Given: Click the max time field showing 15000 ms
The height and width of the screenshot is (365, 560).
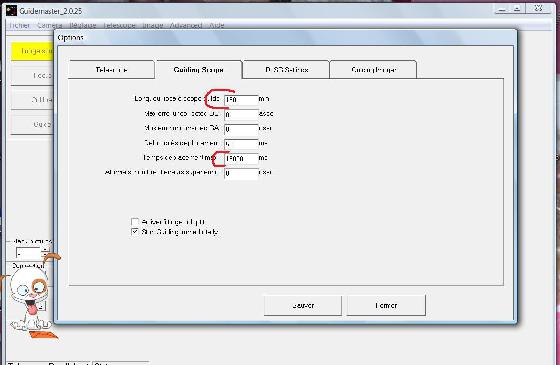Looking at the screenshot, I should click(241, 158).
